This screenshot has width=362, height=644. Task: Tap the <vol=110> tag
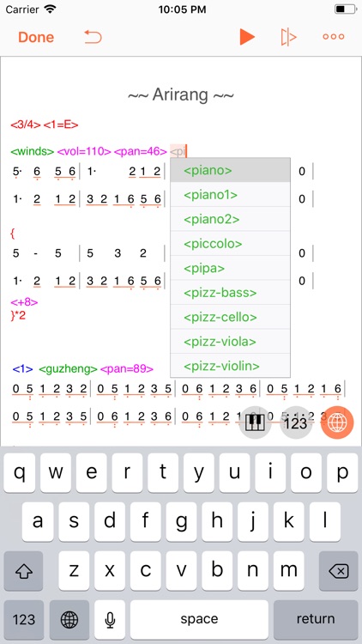click(x=84, y=151)
